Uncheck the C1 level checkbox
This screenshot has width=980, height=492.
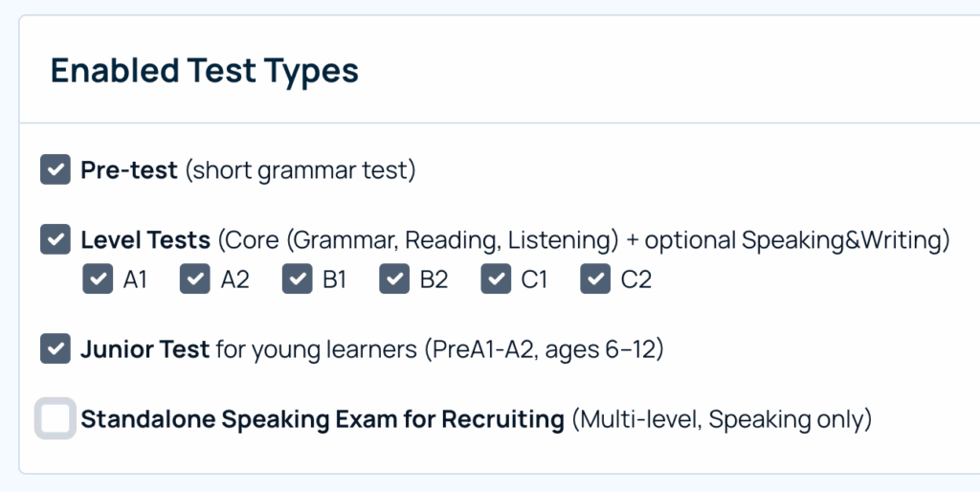tap(496, 279)
